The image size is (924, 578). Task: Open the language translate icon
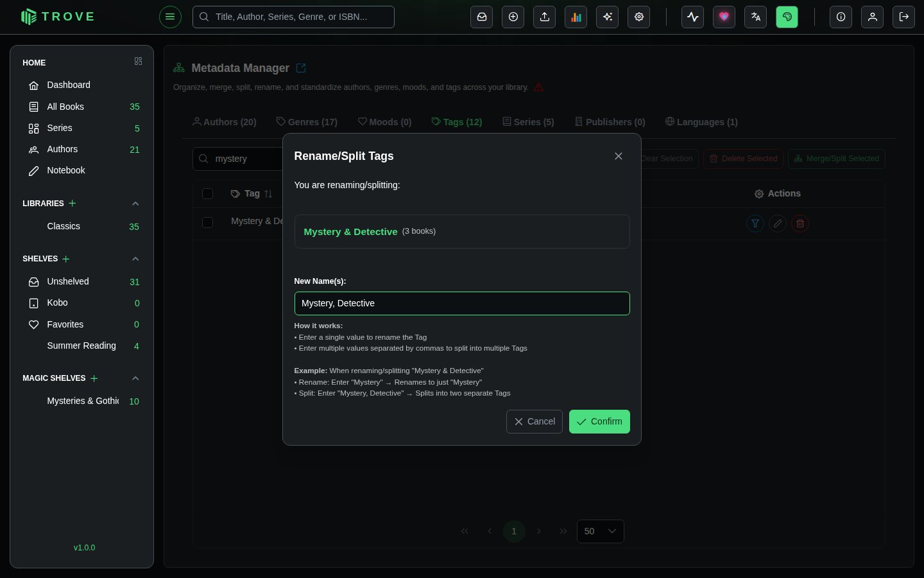point(756,17)
